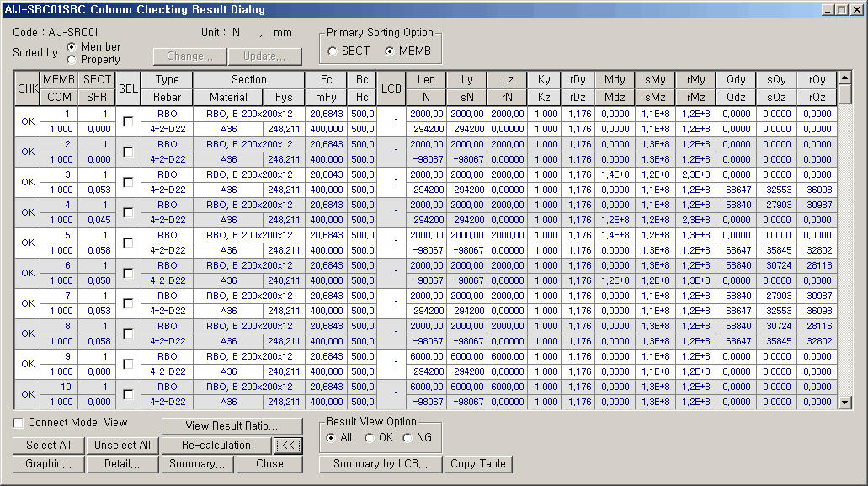Click Unselect All button
Image resolution: width=868 pixels, height=486 pixels.
pos(122,446)
